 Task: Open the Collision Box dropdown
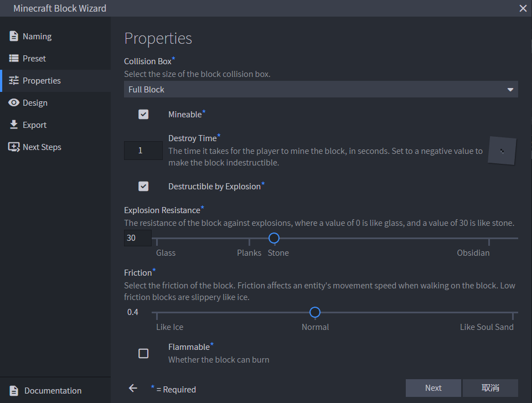click(x=321, y=89)
